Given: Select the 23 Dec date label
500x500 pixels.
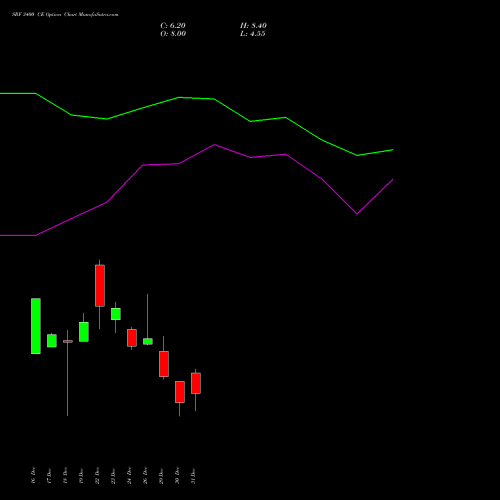Looking at the screenshot, I should tap(113, 476).
